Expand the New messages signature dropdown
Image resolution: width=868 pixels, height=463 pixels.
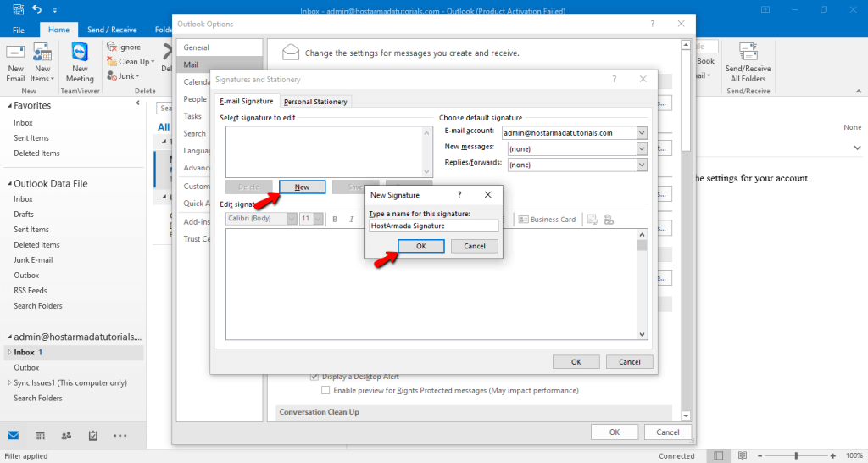pos(642,148)
